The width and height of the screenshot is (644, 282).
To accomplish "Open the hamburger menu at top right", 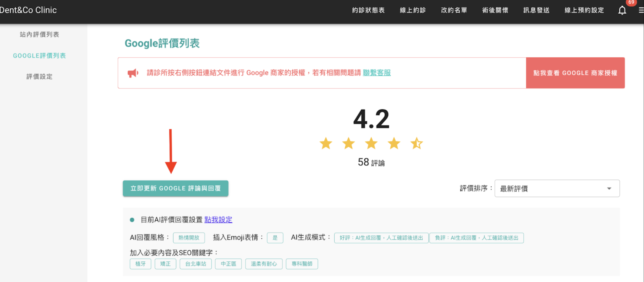I will 640,10.
